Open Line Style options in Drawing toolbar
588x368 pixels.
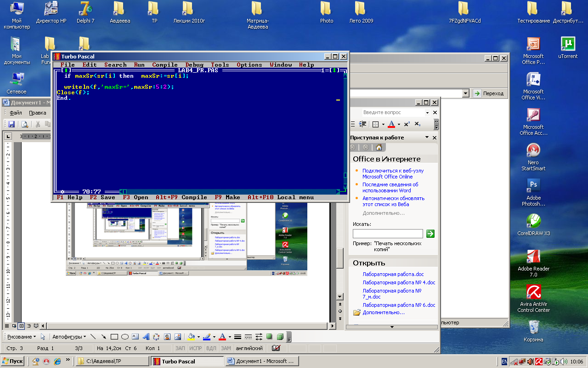(x=238, y=337)
